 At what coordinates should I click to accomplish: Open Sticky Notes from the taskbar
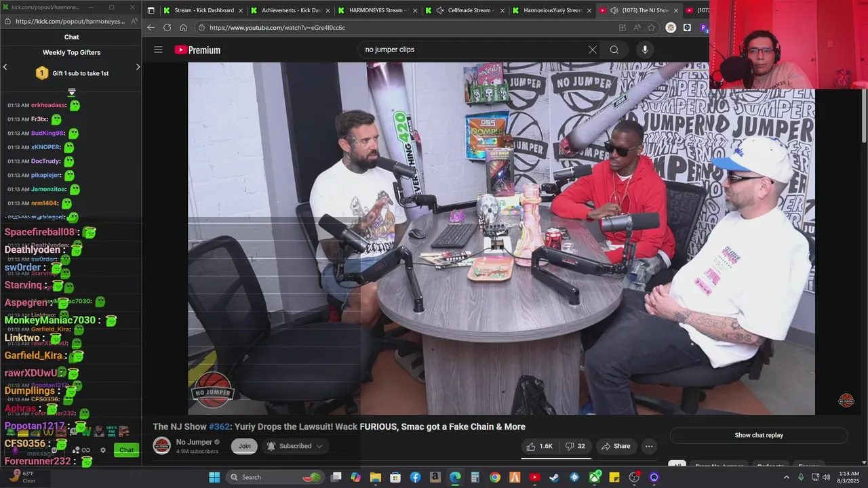(614, 477)
